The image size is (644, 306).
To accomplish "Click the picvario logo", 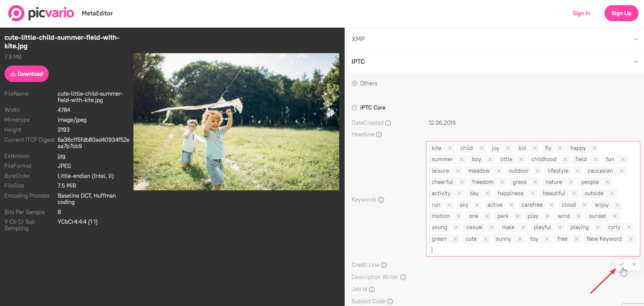I will point(41,13).
